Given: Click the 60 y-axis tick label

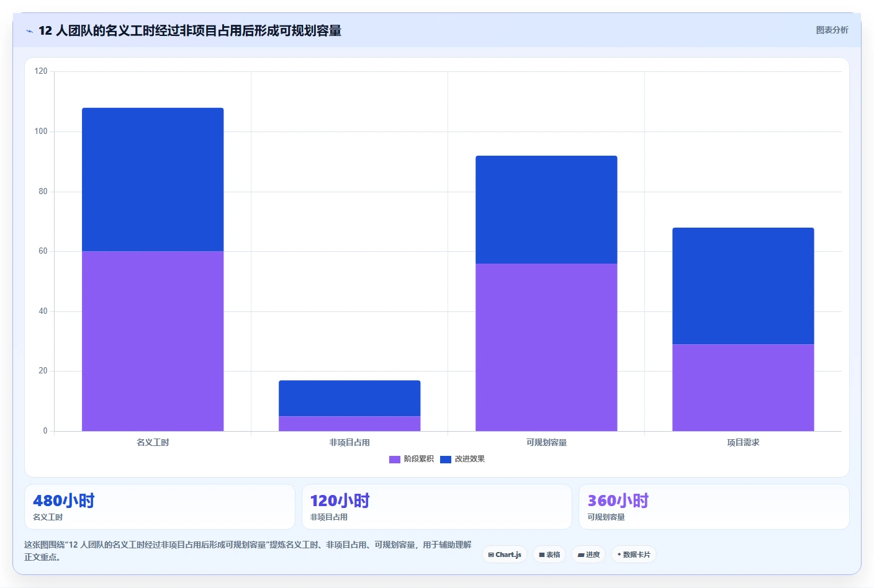Looking at the screenshot, I should 43,251.
